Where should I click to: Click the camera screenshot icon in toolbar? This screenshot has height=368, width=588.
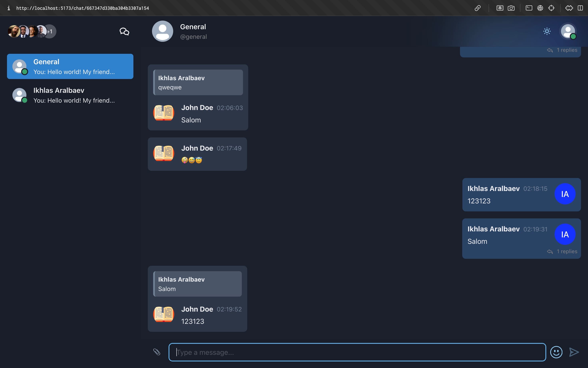(x=511, y=8)
